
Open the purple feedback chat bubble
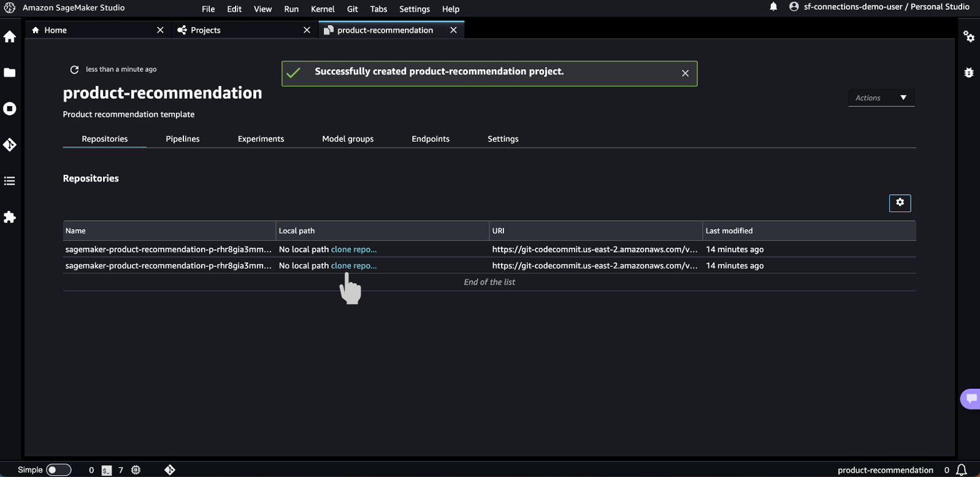[x=971, y=399]
